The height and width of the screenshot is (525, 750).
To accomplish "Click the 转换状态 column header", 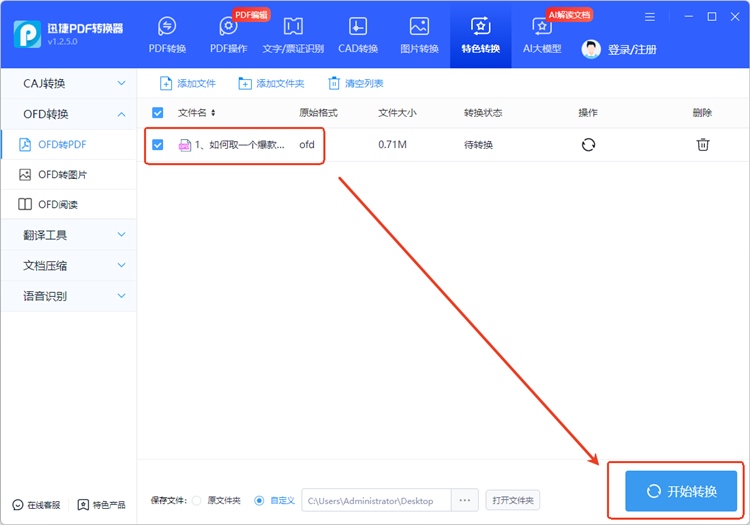I will pyautogui.click(x=483, y=113).
